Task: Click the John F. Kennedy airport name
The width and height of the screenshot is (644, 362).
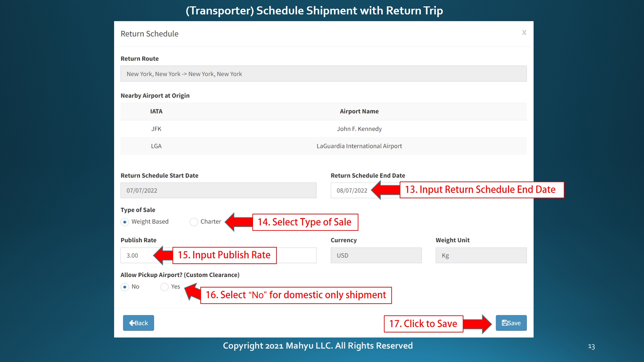Action: pos(359,129)
